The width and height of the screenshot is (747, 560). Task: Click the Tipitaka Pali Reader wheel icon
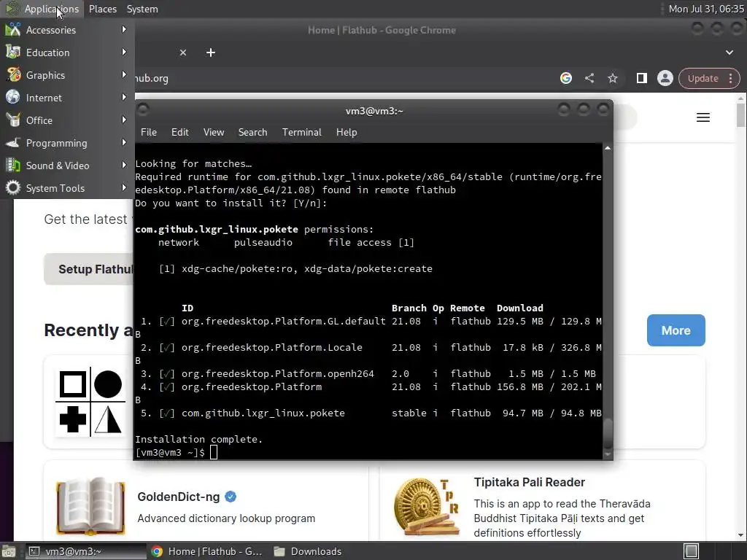[427, 507]
